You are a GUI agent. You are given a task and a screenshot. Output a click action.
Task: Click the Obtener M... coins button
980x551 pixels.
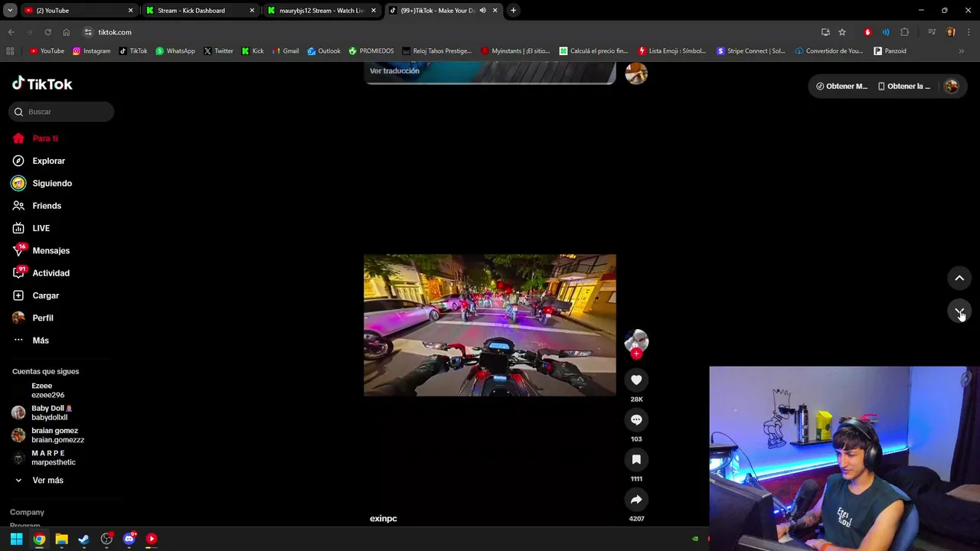pyautogui.click(x=841, y=86)
